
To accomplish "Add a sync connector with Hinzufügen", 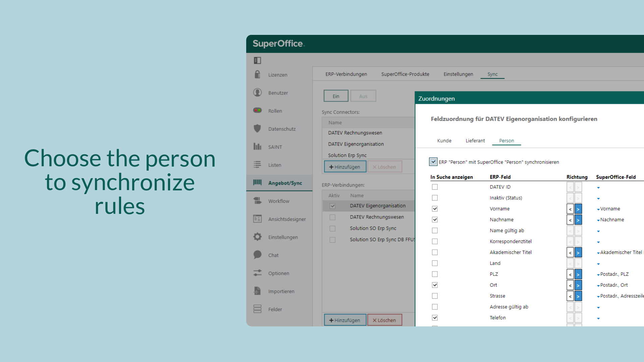I will coord(345,167).
